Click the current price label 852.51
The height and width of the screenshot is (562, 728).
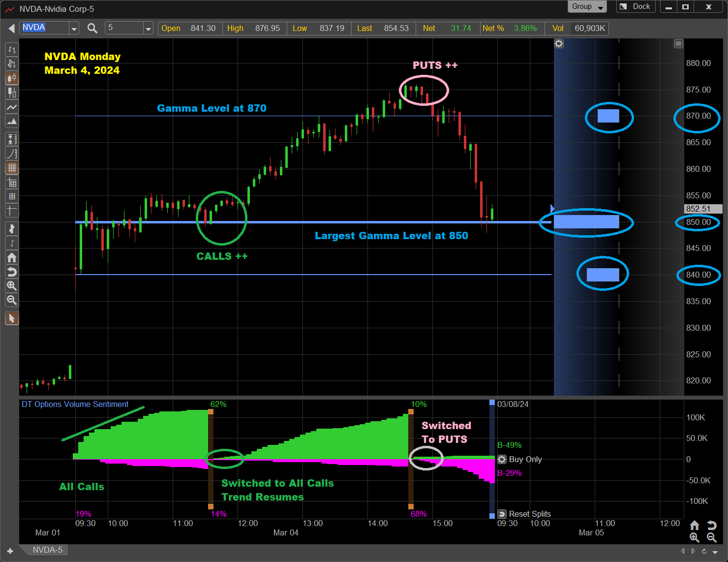703,209
